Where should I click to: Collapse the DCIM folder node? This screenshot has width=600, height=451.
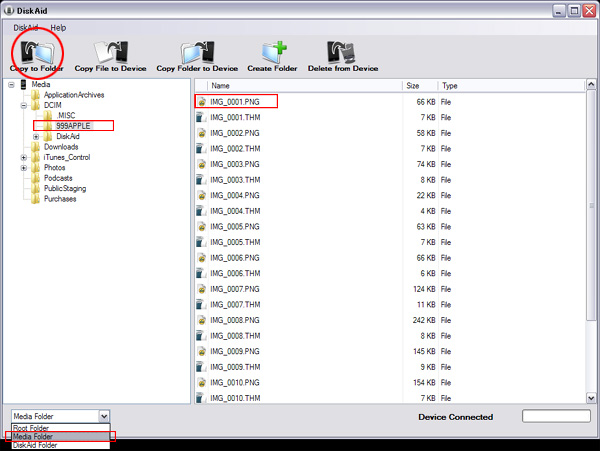pyautogui.click(x=24, y=105)
